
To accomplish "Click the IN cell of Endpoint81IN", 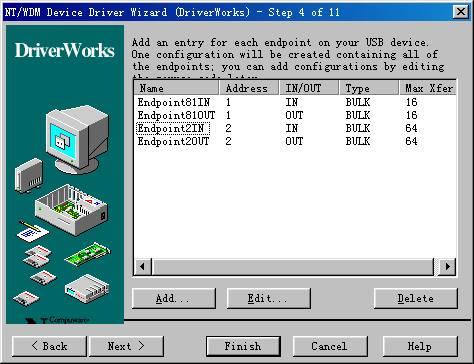I will pyautogui.click(x=291, y=102).
